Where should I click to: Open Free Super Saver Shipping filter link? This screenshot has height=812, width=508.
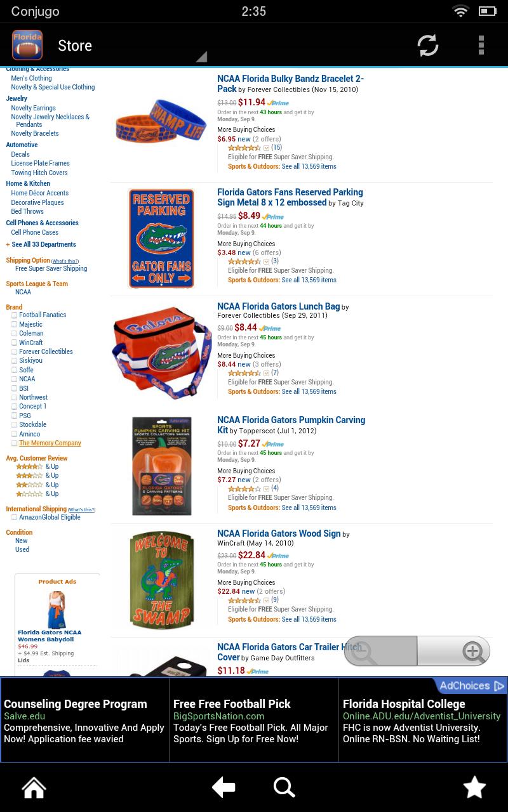pyautogui.click(x=51, y=268)
